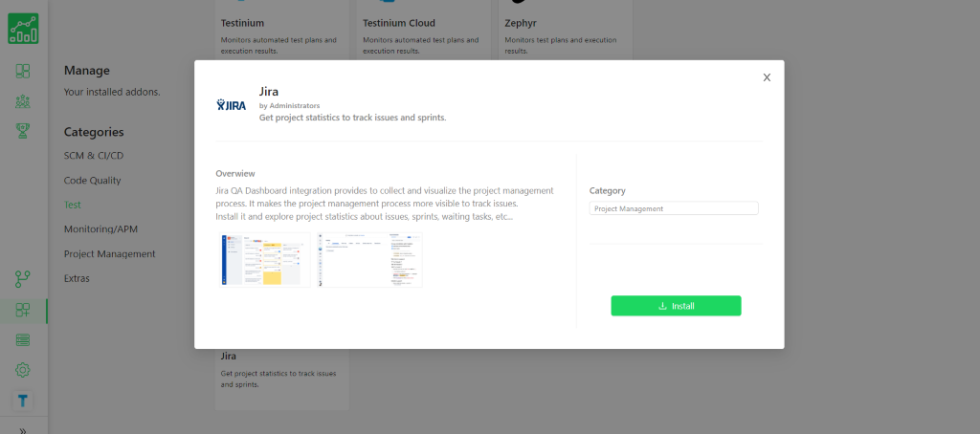Click 'Get project statistics' subtitle in dialog header

(352, 118)
